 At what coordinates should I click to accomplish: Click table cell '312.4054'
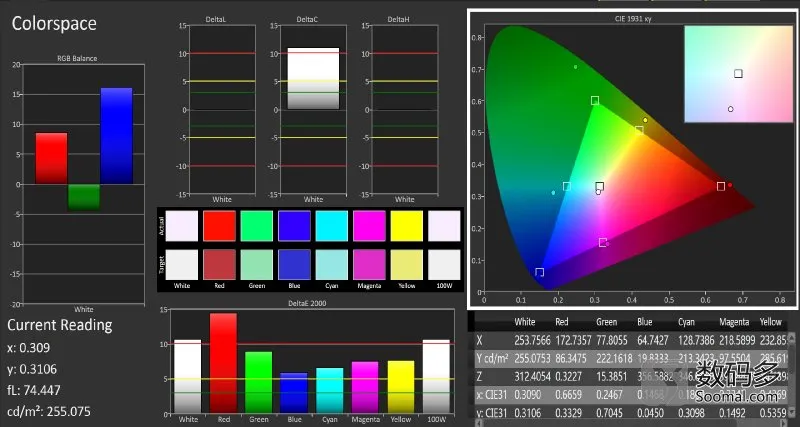[532, 377]
